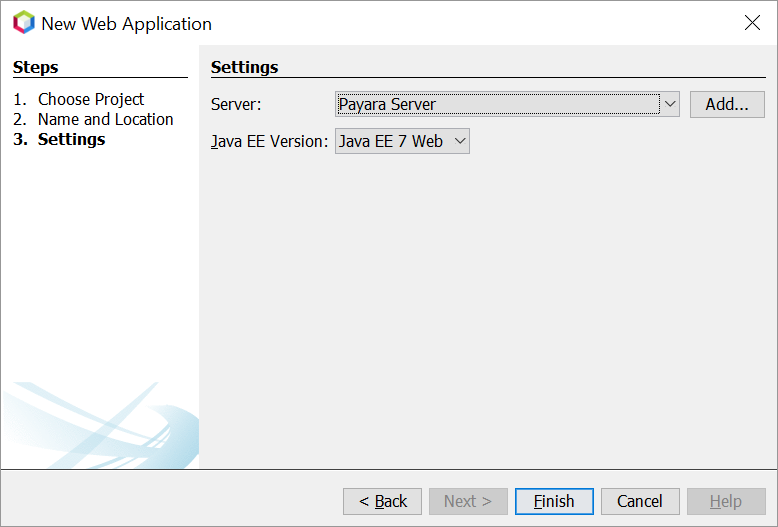
Task: Click the New Web Application title text
Action: point(126,23)
